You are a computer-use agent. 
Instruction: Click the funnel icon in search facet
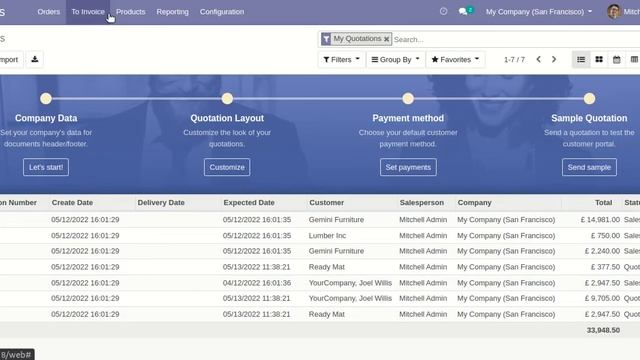tap(326, 39)
